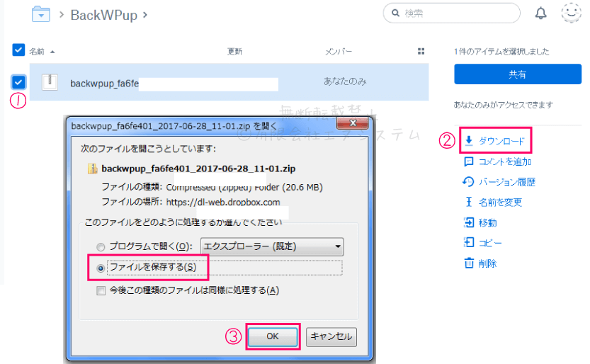Click the zip file icon for backwpup_fa6fe
Viewport: 590px width, 364px height.
[x=50, y=82]
